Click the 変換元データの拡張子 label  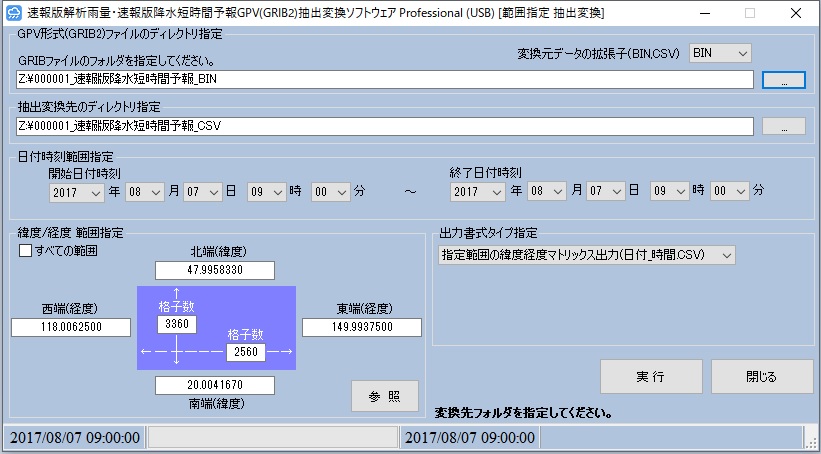[598, 53]
